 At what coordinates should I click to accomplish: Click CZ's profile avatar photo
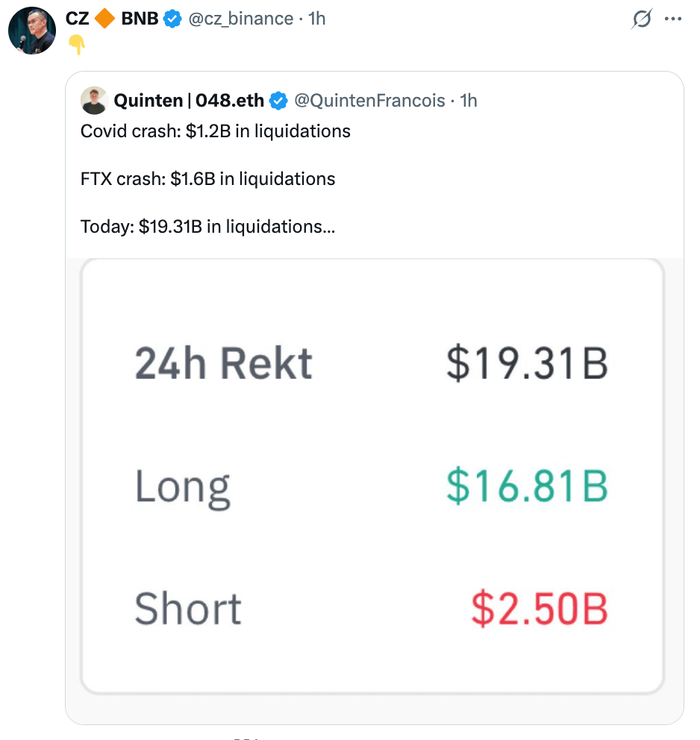point(31,31)
